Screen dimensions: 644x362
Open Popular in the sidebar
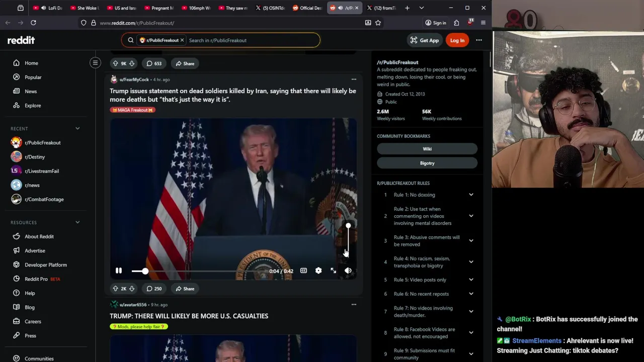point(33,77)
